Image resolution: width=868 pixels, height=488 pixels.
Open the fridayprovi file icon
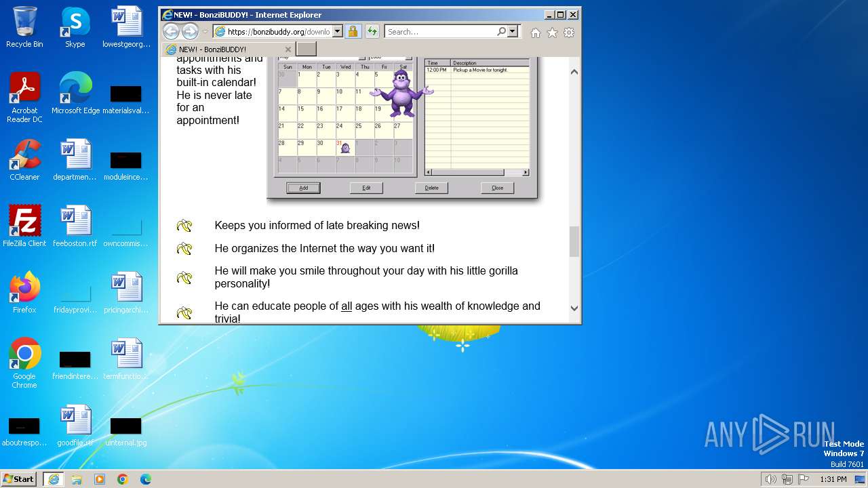tap(75, 298)
